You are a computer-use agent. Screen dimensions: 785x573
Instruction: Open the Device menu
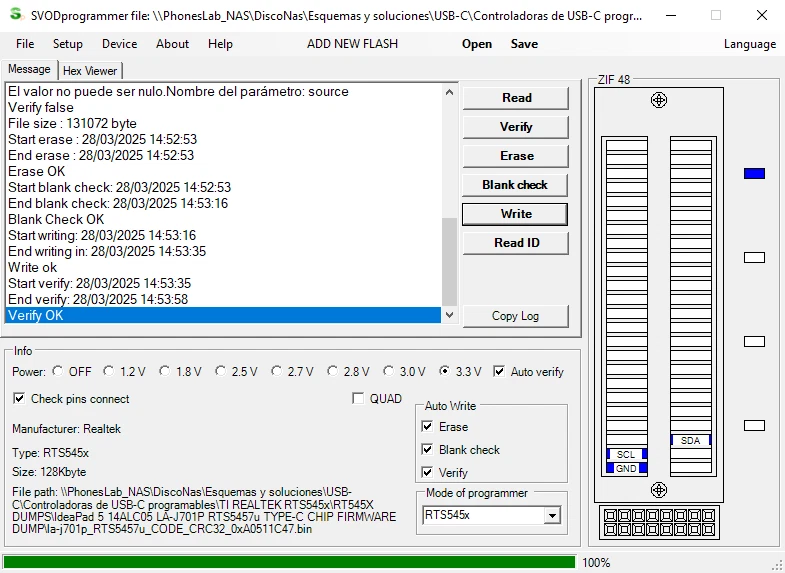point(119,44)
